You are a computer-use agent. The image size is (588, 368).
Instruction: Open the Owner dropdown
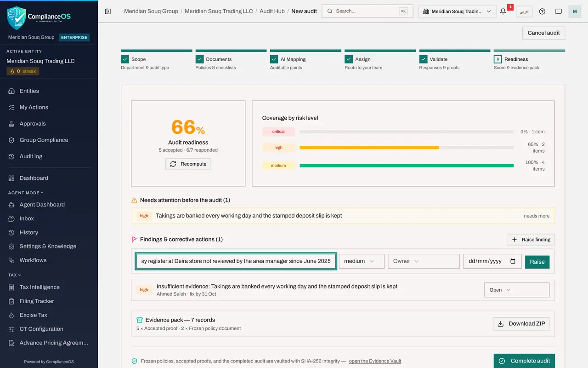tap(424, 261)
